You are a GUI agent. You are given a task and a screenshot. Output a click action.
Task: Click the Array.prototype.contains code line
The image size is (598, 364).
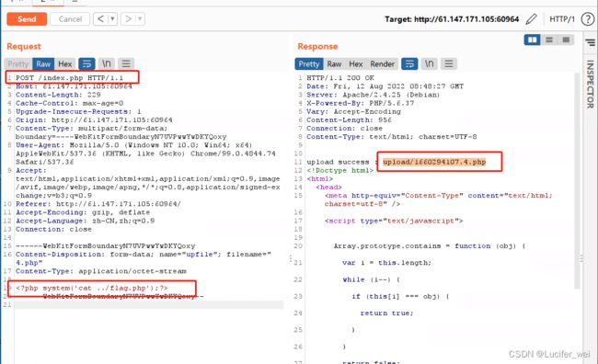(430, 245)
